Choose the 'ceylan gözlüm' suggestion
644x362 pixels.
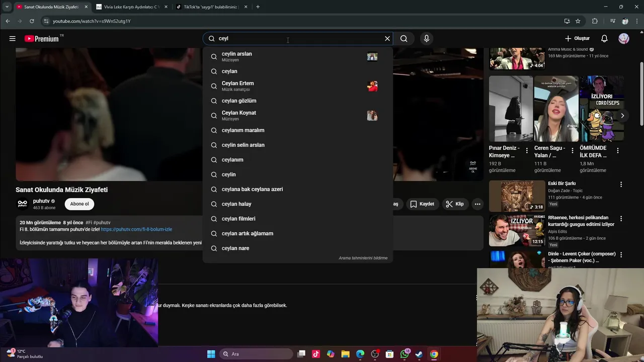pyautogui.click(x=298, y=101)
